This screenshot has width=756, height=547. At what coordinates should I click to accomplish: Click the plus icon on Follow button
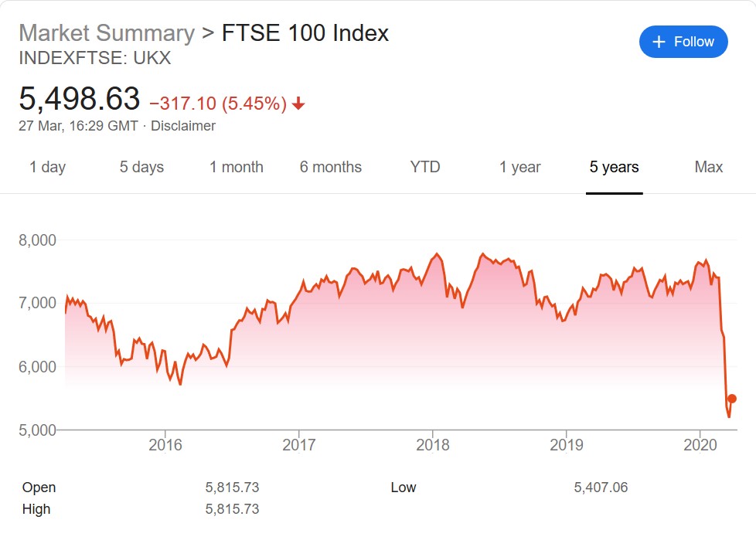(x=659, y=42)
